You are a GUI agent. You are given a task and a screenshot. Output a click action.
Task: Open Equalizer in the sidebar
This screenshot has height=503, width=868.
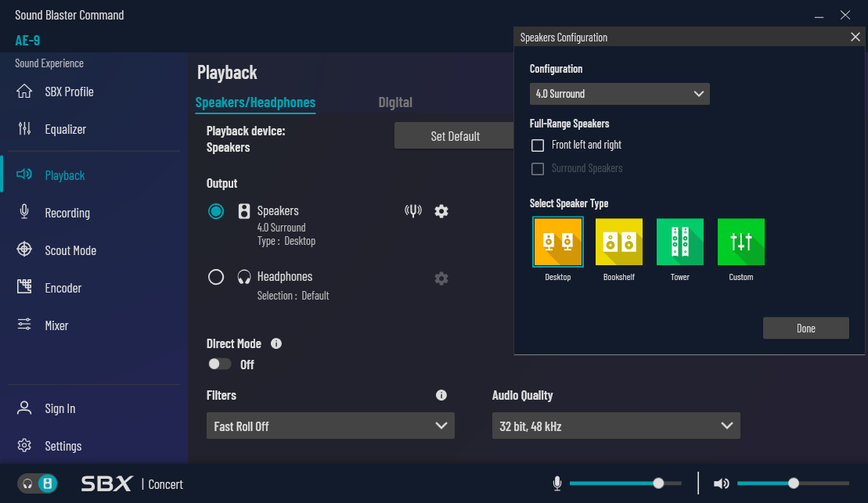click(65, 129)
